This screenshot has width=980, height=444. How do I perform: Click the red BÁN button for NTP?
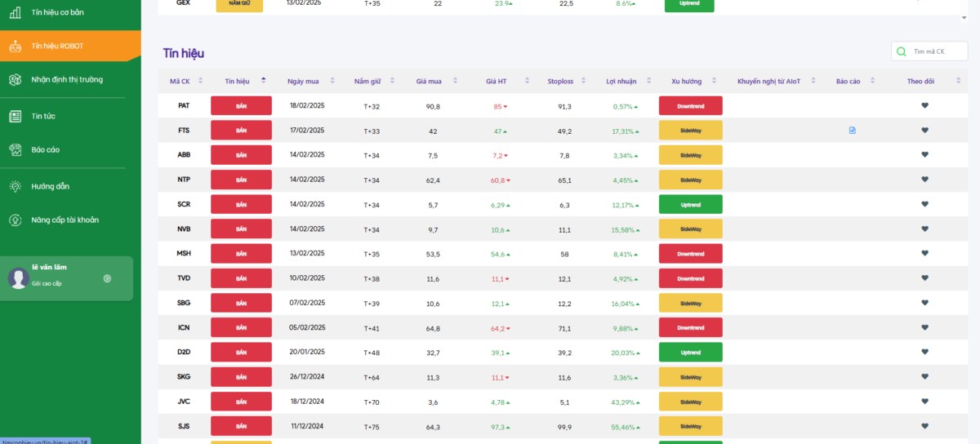click(241, 180)
